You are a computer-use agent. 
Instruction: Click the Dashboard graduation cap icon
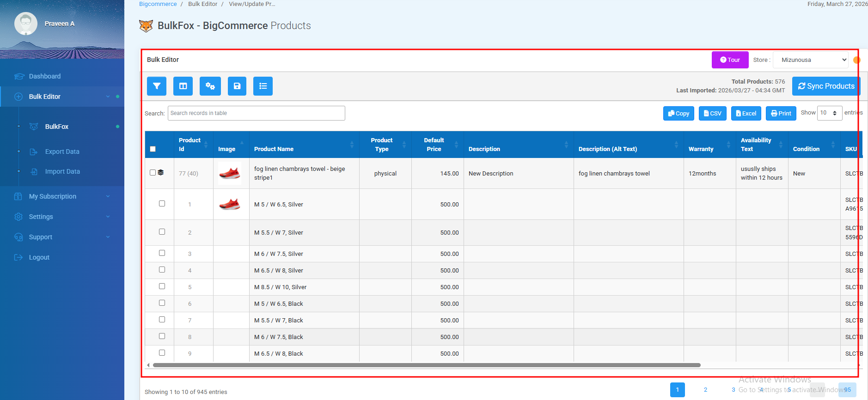(x=19, y=76)
